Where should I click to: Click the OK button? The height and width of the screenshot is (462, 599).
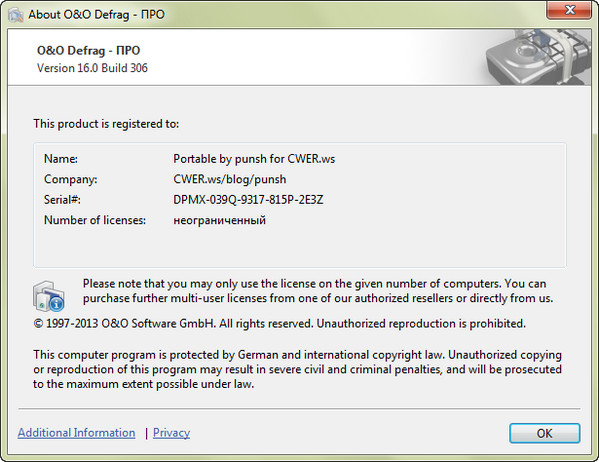click(544, 433)
